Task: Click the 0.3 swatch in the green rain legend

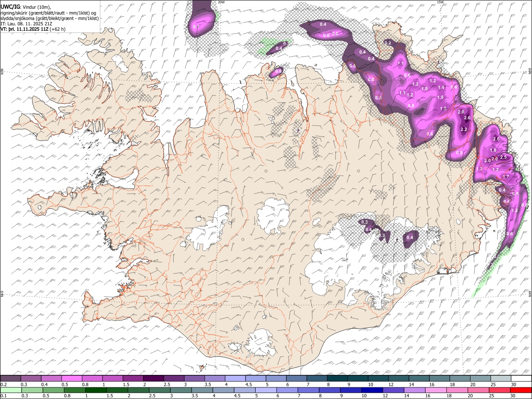Action: click(x=32, y=390)
